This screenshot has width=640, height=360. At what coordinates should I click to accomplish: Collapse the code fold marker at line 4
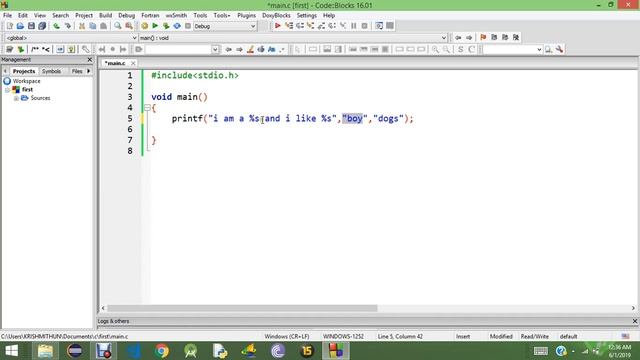[147, 108]
